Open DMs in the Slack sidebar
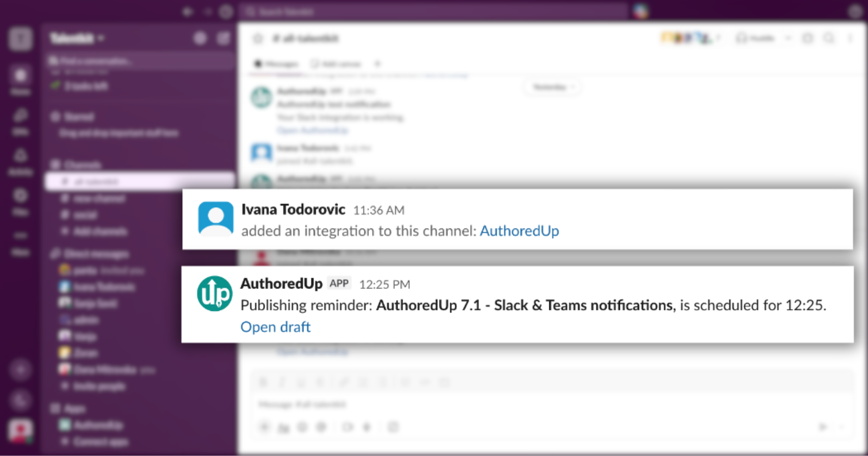 [x=21, y=121]
